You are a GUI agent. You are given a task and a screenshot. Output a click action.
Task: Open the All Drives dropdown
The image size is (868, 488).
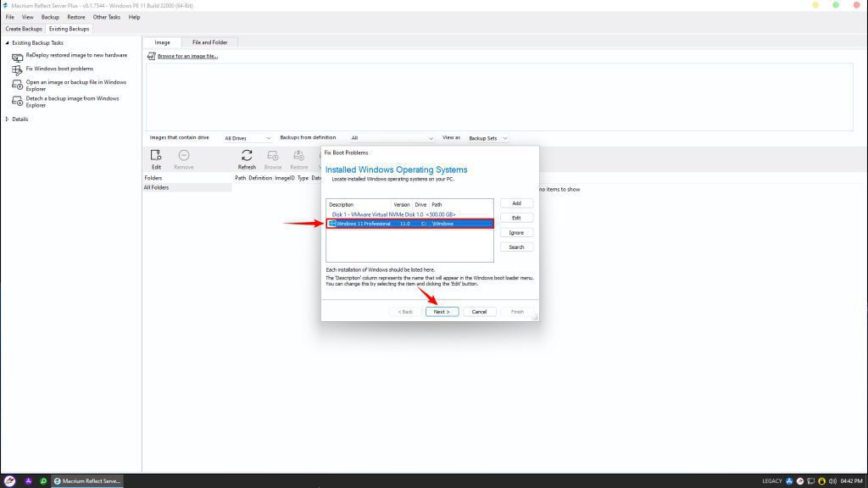coord(248,138)
